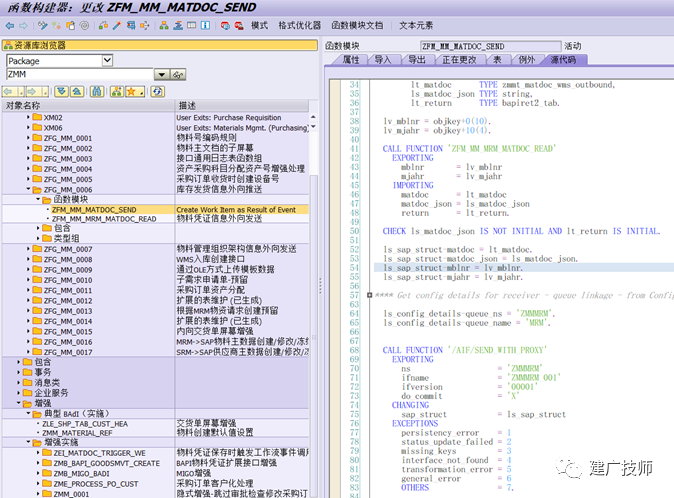Collapse the 增强 folder in object tree
Viewport: 674px width, 498px height.
click(18, 403)
